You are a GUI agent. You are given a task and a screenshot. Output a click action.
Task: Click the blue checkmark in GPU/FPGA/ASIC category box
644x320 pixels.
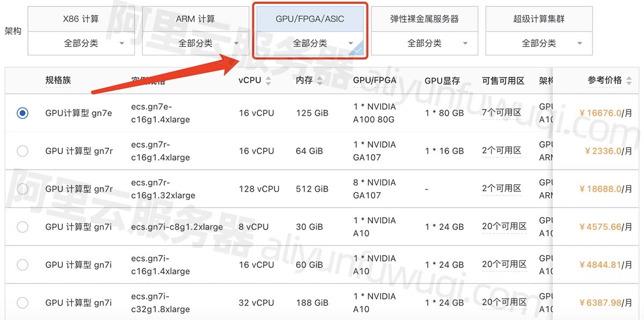358,50
